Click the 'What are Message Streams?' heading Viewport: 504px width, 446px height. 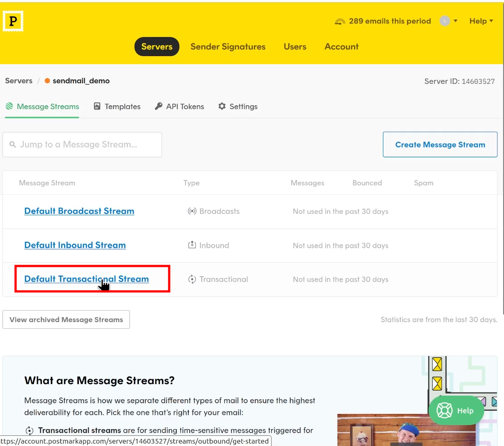click(99, 381)
